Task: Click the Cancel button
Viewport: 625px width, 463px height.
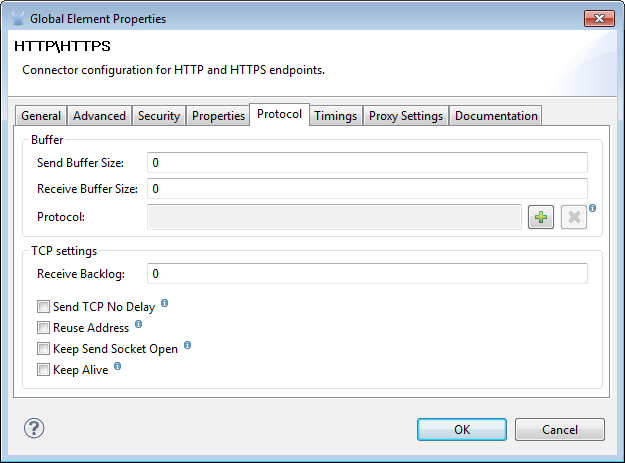Action: pyautogui.click(x=560, y=429)
